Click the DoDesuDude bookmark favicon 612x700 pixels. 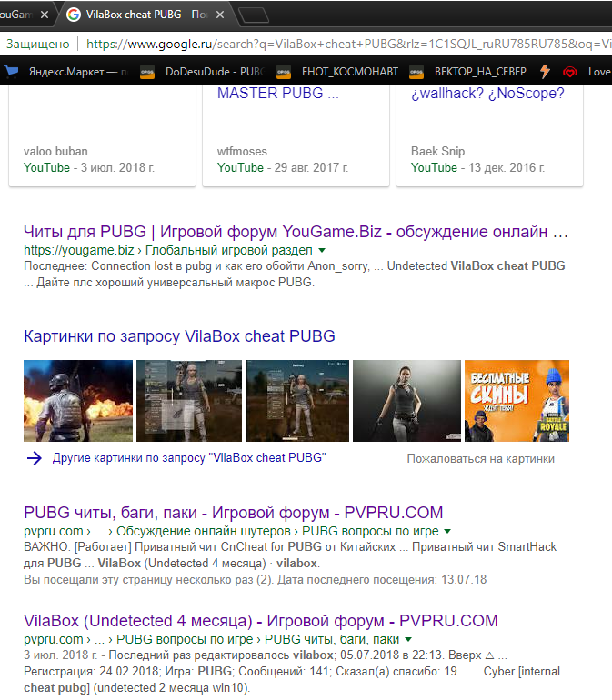pyautogui.click(x=147, y=72)
